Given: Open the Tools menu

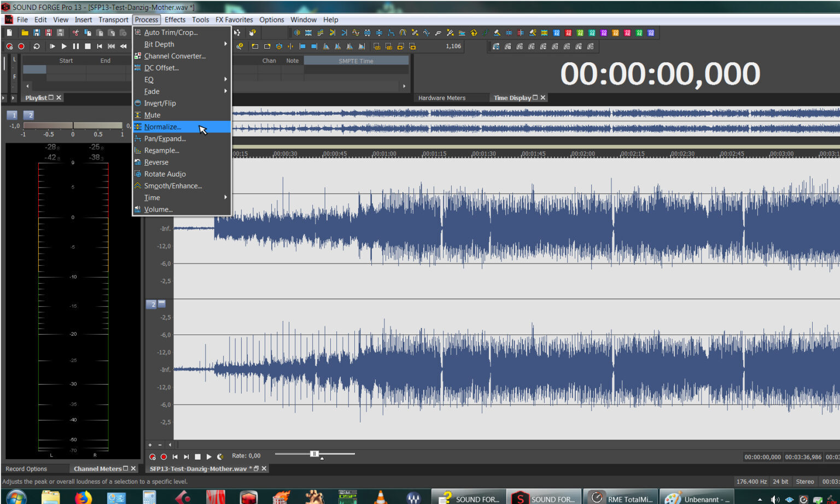Looking at the screenshot, I should pyautogui.click(x=201, y=20).
